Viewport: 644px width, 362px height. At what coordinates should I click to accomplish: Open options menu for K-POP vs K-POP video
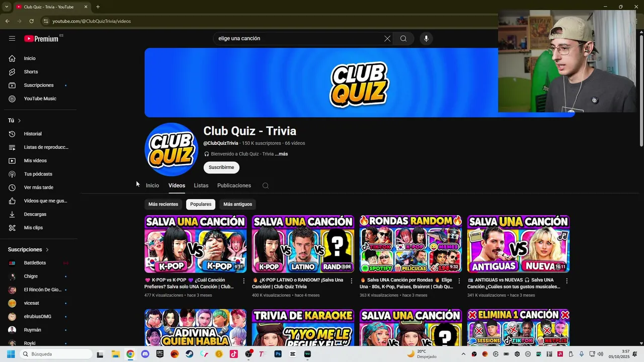244,281
